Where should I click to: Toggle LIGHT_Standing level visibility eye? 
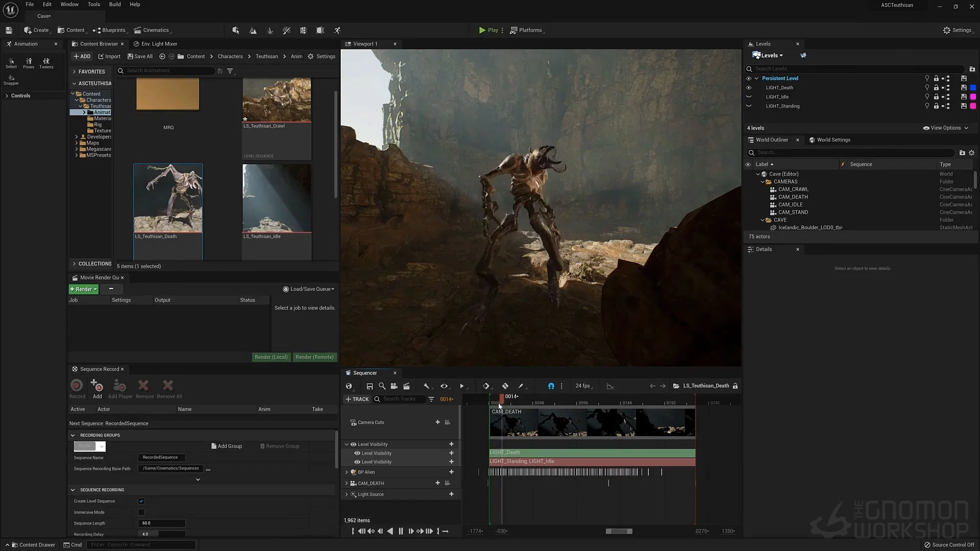(749, 106)
